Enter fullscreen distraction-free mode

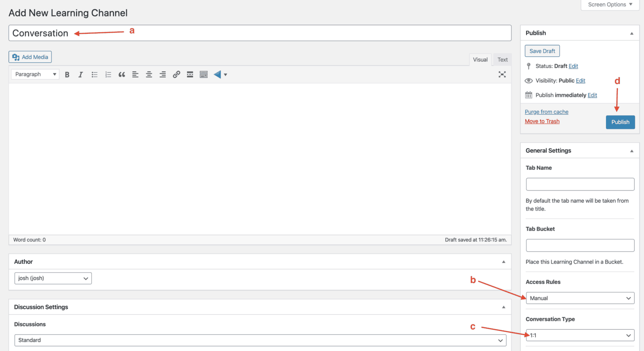click(502, 74)
